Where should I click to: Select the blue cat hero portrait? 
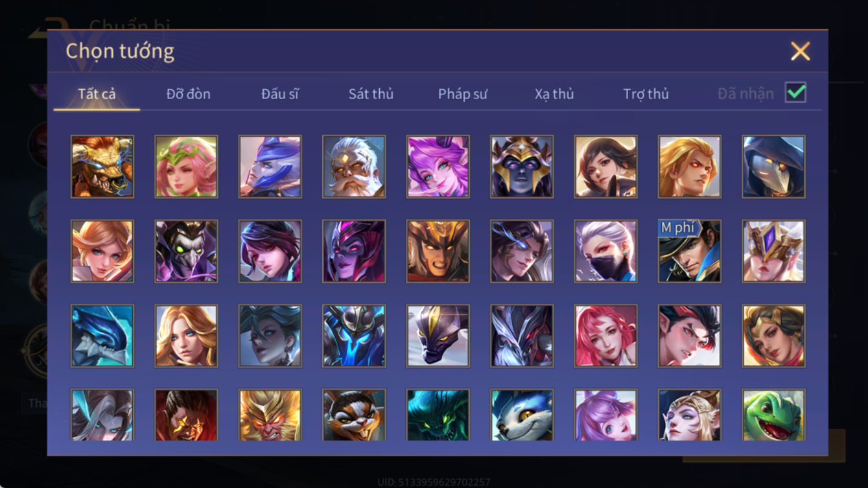pyautogui.click(x=522, y=415)
